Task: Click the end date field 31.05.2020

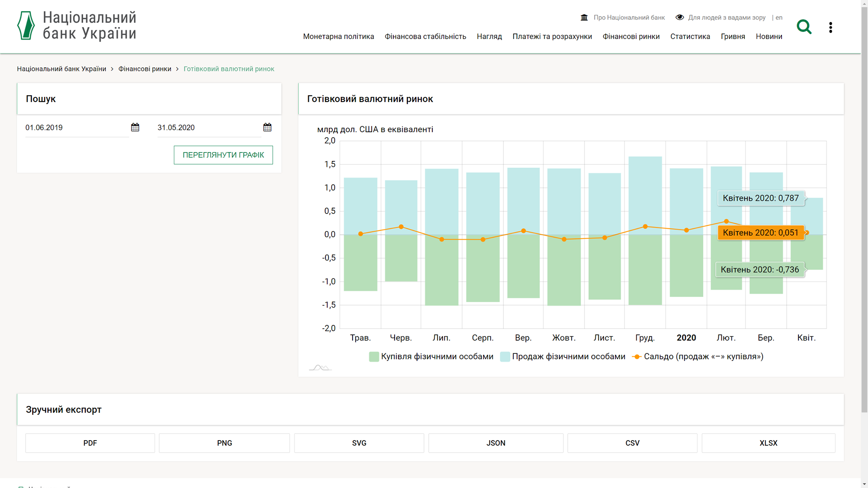Action: coord(209,128)
